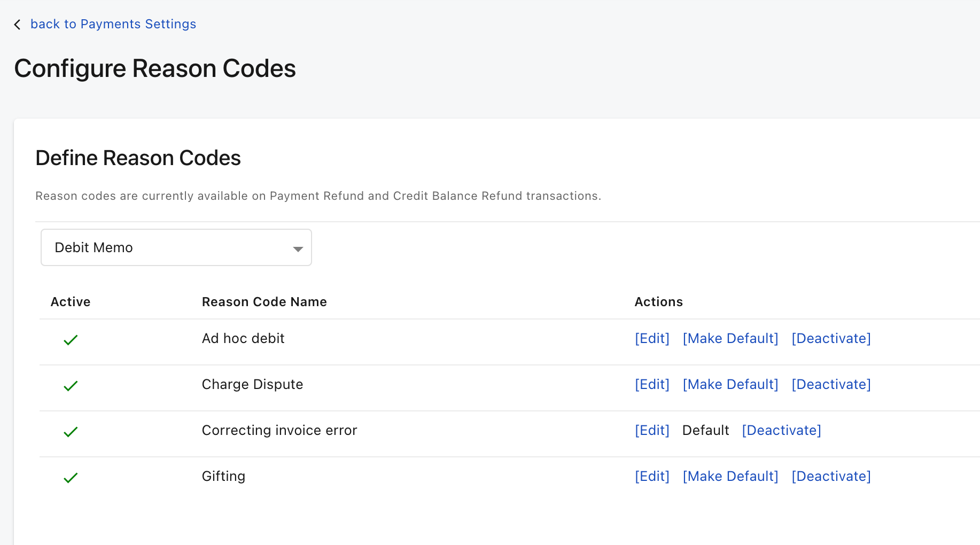Deactivate the Ad hoc debit reason code
Viewport: 980px width, 545px height.
coord(830,338)
